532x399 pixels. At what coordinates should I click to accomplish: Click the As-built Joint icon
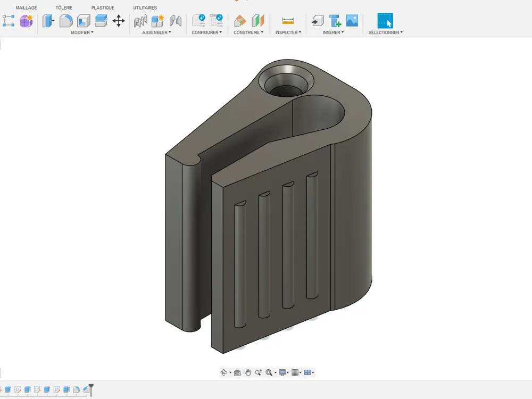[176, 21]
